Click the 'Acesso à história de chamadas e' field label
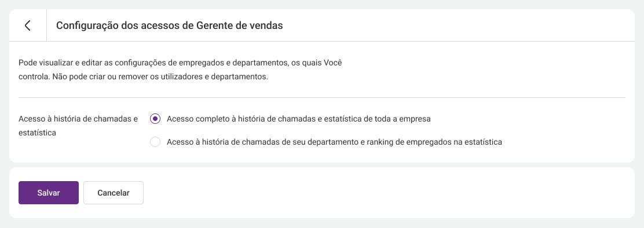644x228 pixels. (78, 119)
